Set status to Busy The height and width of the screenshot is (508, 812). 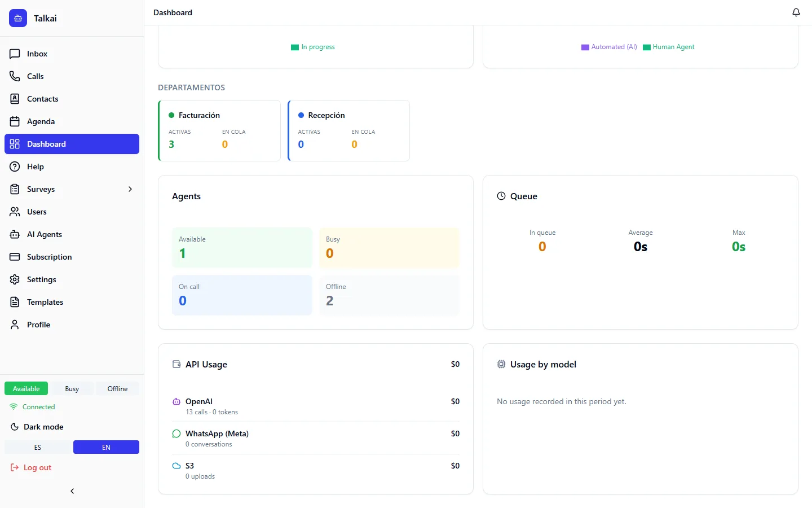point(72,388)
